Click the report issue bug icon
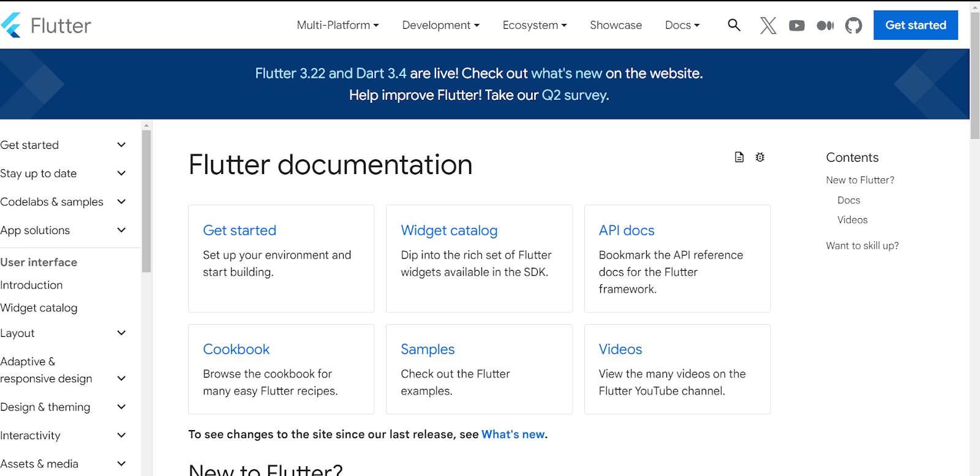This screenshot has height=476, width=980. (760, 157)
